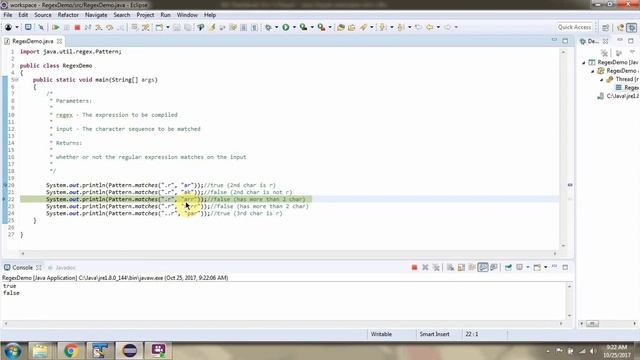Screen dimensions: 640x360
Task: Open the Run button dropdown arrow
Action: (x=294, y=27)
